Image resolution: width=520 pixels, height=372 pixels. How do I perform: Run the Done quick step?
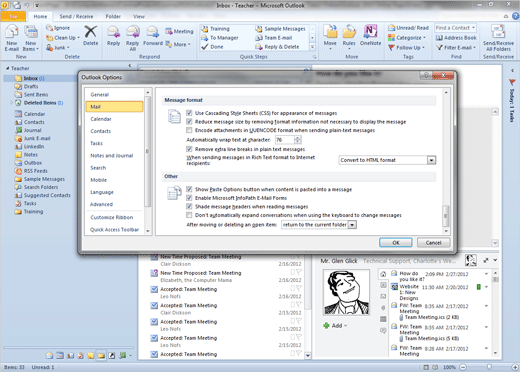(x=212, y=47)
